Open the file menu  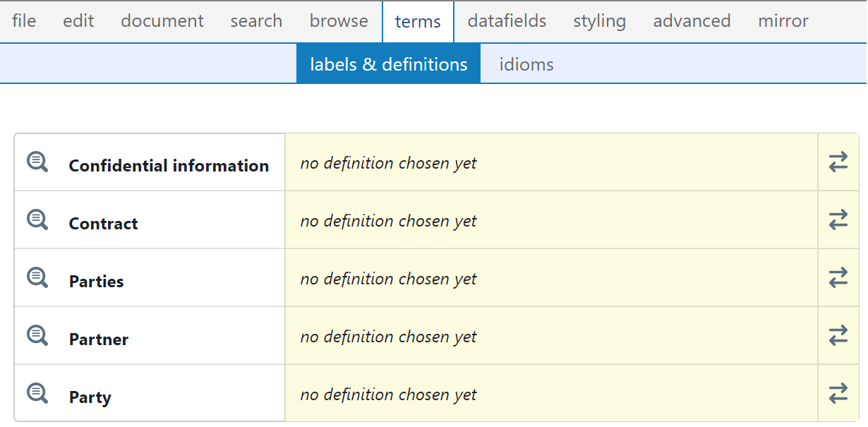24,21
